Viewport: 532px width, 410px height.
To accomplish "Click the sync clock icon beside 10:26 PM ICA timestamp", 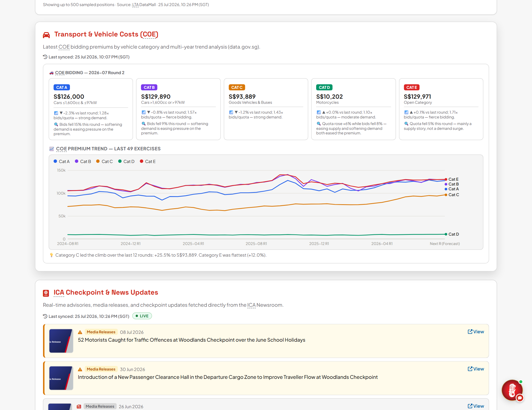I will coord(45,316).
